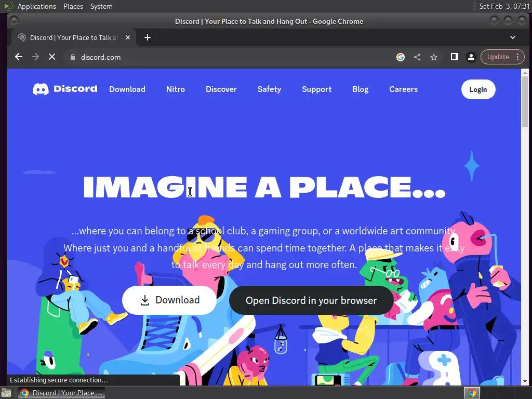Image resolution: width=532 pixels, height=399 pixels.
Task: Open the Support nav link
Action: [317, 89]
